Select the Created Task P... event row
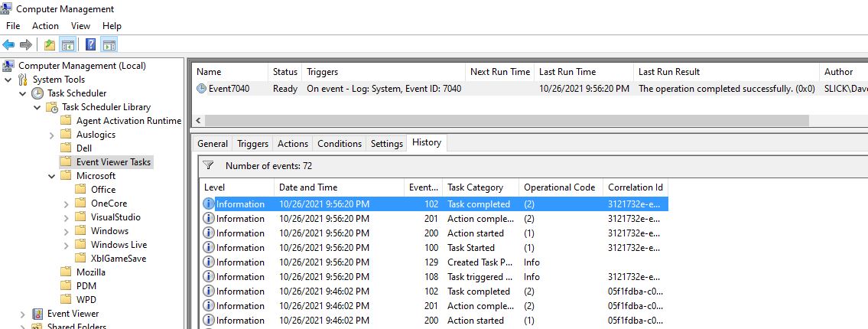This screenshot has height=329, width=868. click(434, 262)
